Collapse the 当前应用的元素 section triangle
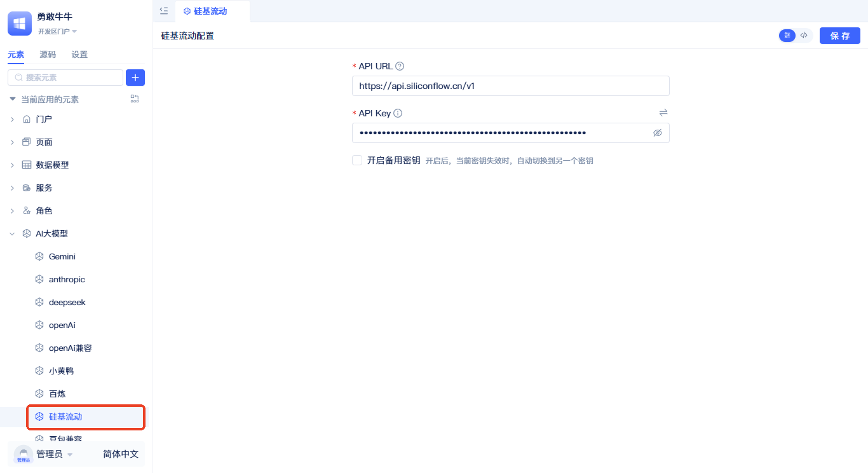Screen dimensions: 868x473 [x=12, y=99]
